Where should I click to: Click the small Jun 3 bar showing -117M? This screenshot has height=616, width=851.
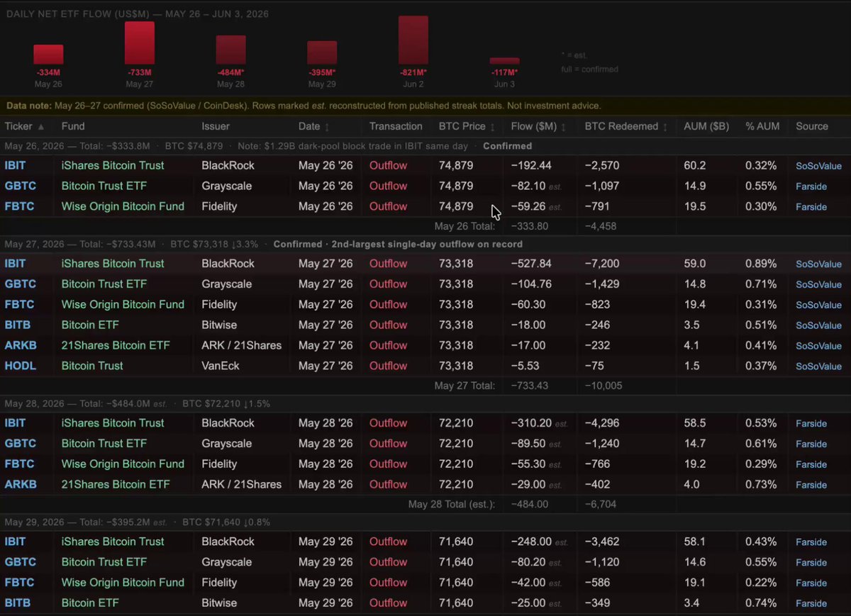pos(505,61)
